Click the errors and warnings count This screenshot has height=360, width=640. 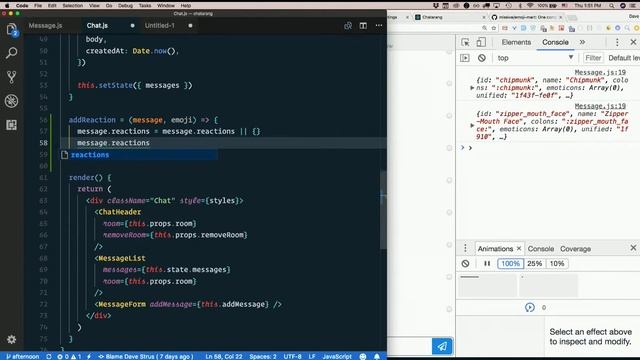coord(69,356)
